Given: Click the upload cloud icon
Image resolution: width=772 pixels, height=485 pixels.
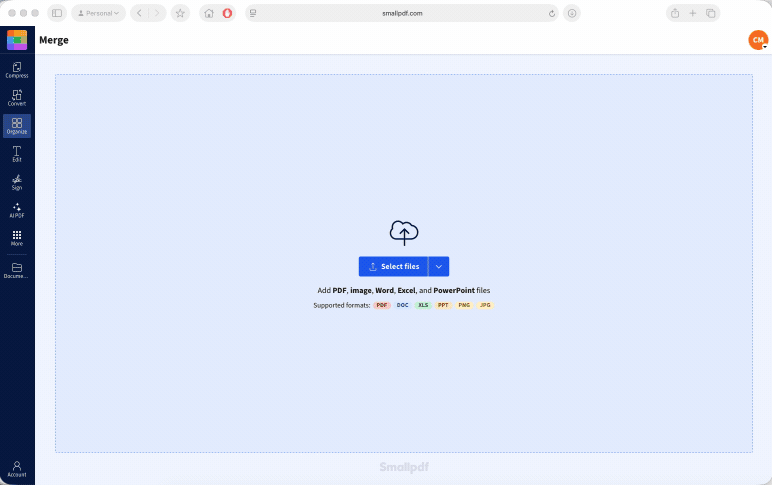Looking at the screenshot, I should [404, 233].
